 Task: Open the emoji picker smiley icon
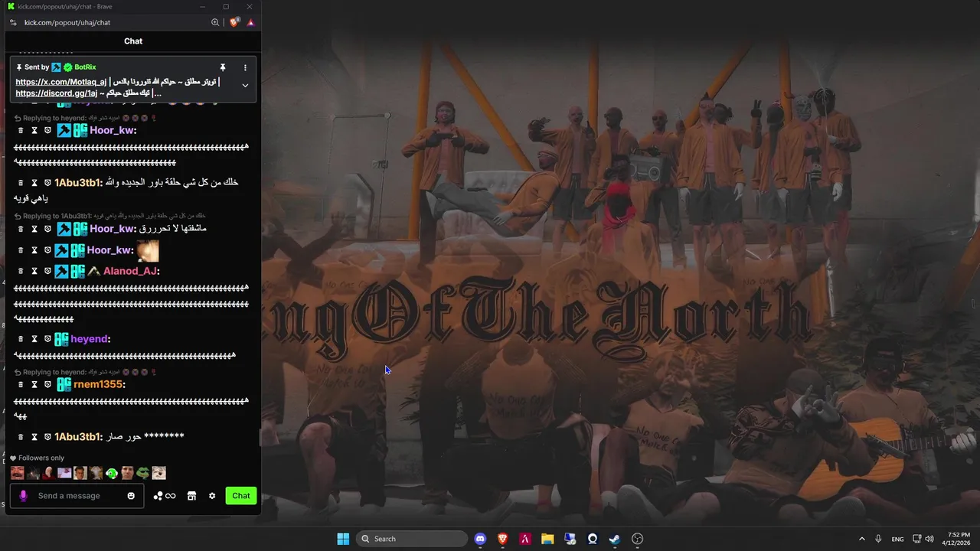[131, 496]
